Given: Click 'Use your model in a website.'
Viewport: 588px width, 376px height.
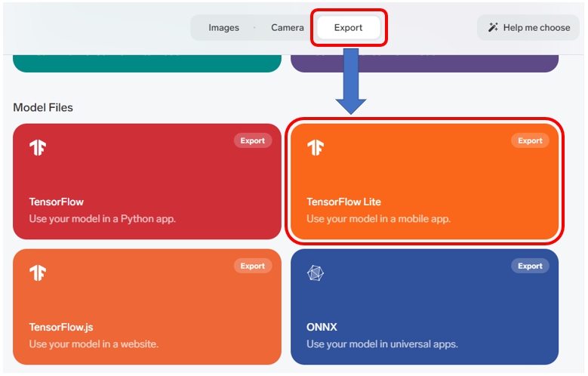Looking at the screenshot, I should 94,344.
